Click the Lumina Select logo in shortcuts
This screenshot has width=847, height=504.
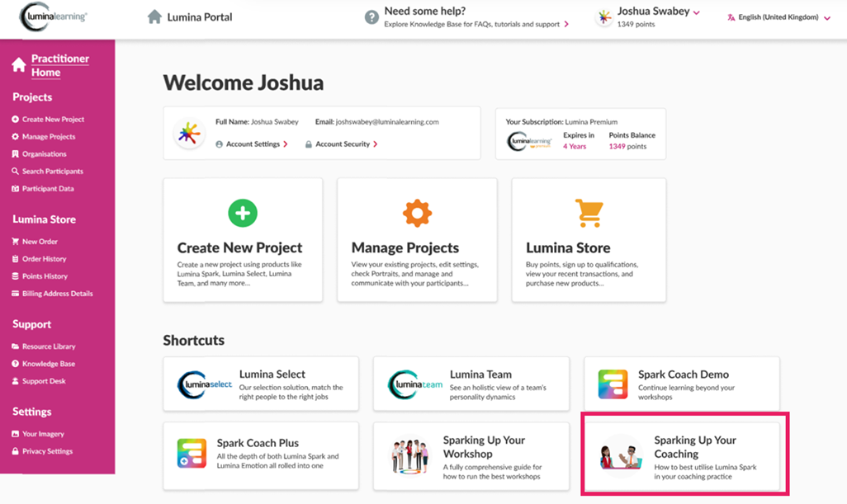coord(205,384)
